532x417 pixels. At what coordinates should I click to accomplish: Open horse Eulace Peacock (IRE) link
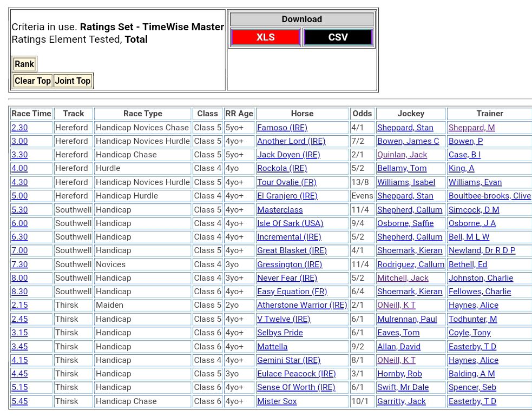point(296,374)
